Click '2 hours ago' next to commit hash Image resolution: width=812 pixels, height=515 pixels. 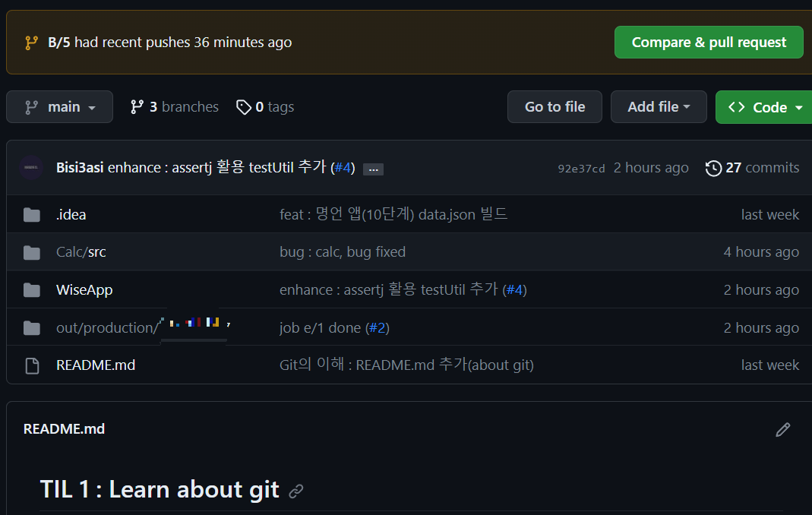(651, 167)
